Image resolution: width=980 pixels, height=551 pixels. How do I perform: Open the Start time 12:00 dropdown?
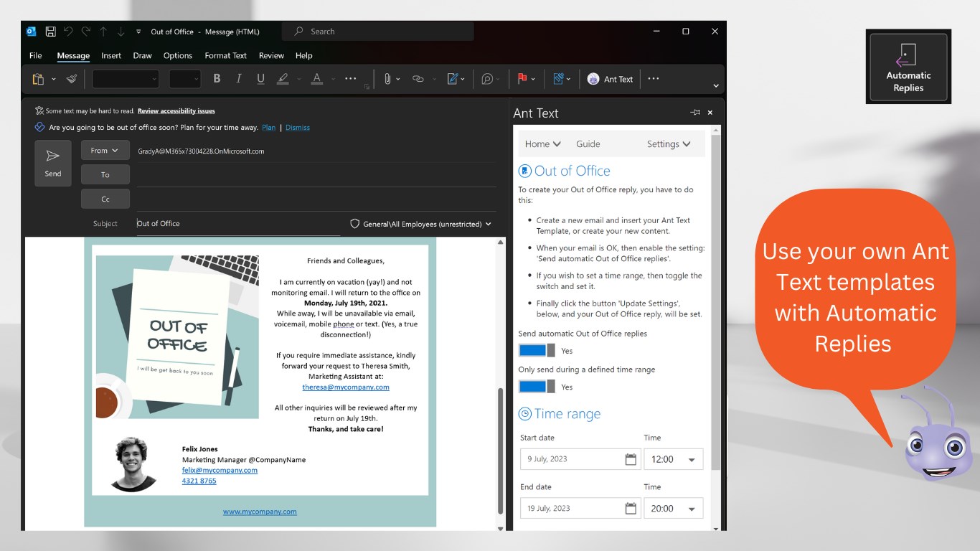point(674,459)
